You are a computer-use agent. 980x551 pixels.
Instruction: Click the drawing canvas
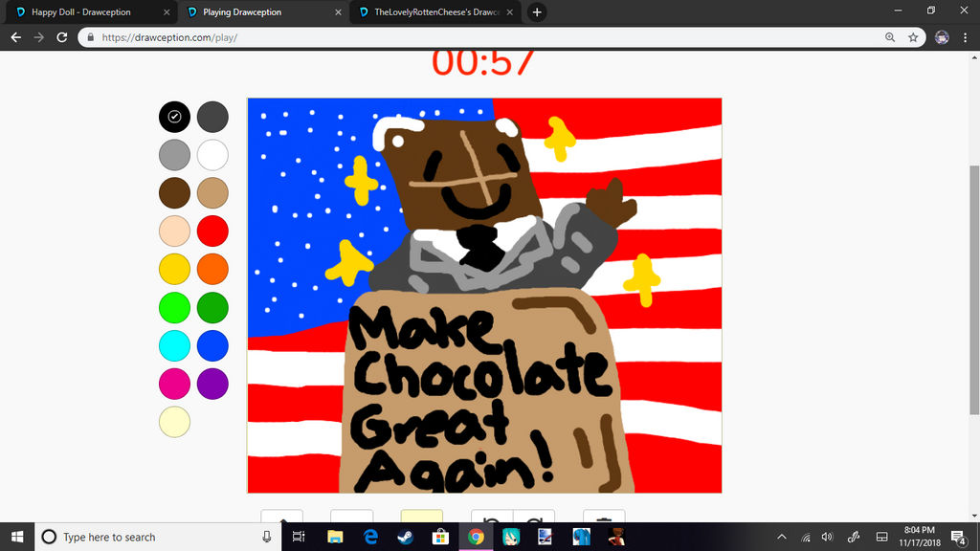484,296
